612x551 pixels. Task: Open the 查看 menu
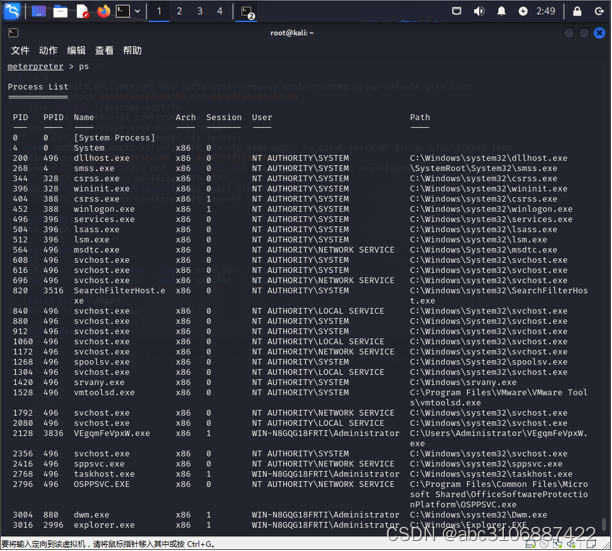pyautogui.click(x=104, y=50)
